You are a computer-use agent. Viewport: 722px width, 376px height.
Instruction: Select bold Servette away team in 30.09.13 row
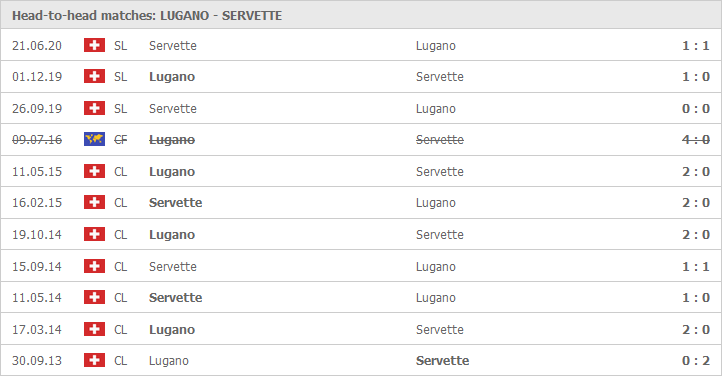443,360
